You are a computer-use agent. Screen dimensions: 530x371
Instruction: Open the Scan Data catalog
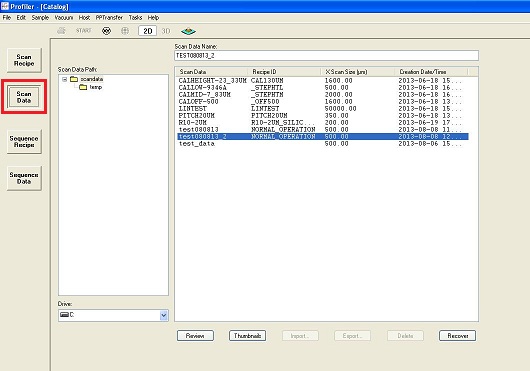24,97
